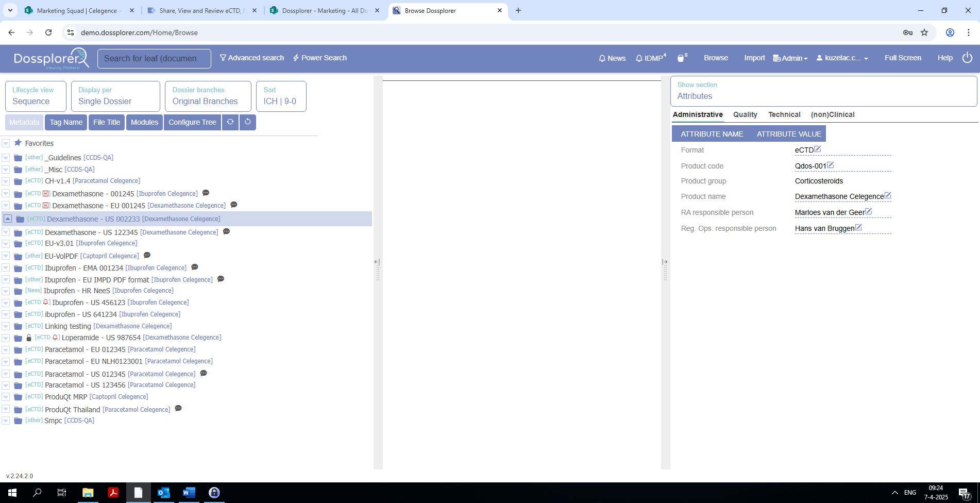This screenshot has height=503, width=980.
Task: Collapse the Dexamethasone - US 002233 node
Action: coord(8,219)
